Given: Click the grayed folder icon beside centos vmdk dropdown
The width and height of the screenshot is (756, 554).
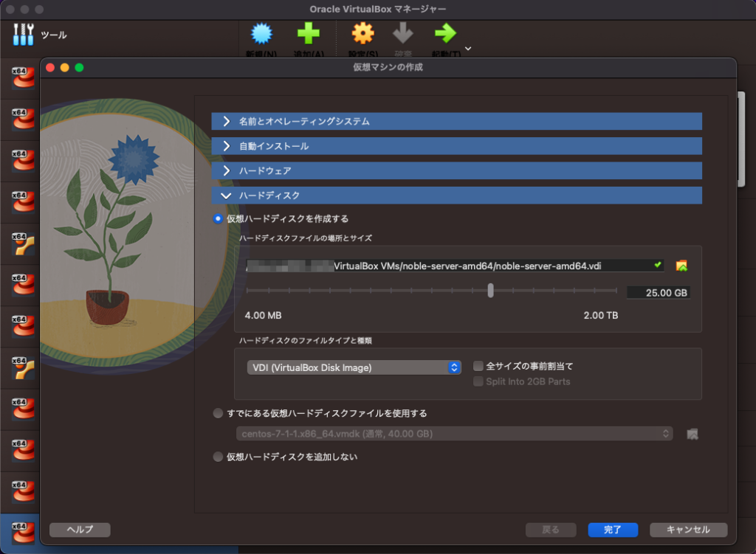Looking at the screenshot, I should click(x=693, y=434).
